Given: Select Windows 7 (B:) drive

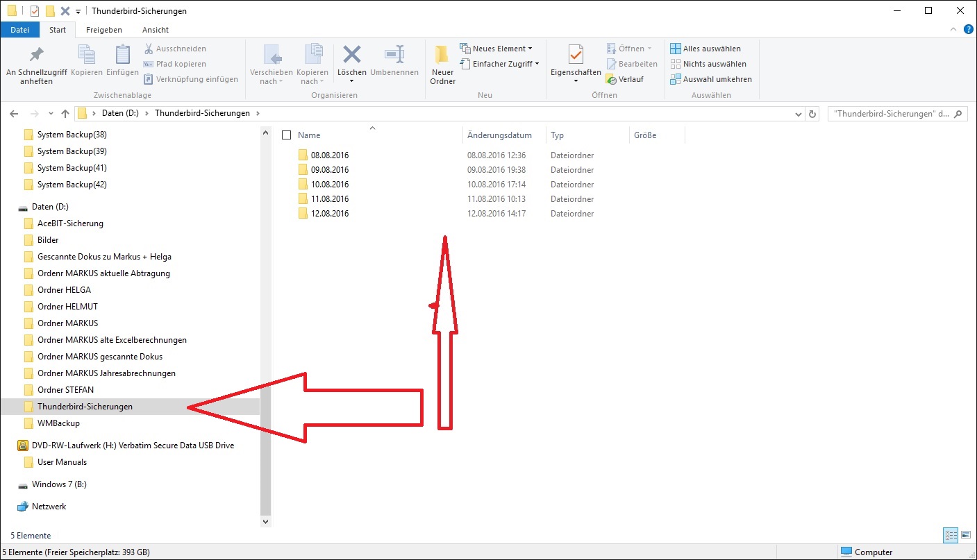Looking at the screenshot, I should pos(59,484).
